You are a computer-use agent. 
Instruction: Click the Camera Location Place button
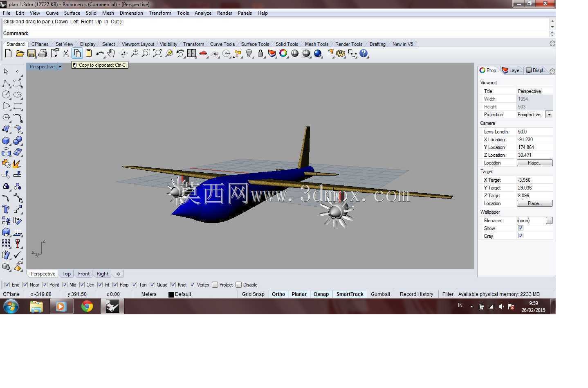coord(535,163)
